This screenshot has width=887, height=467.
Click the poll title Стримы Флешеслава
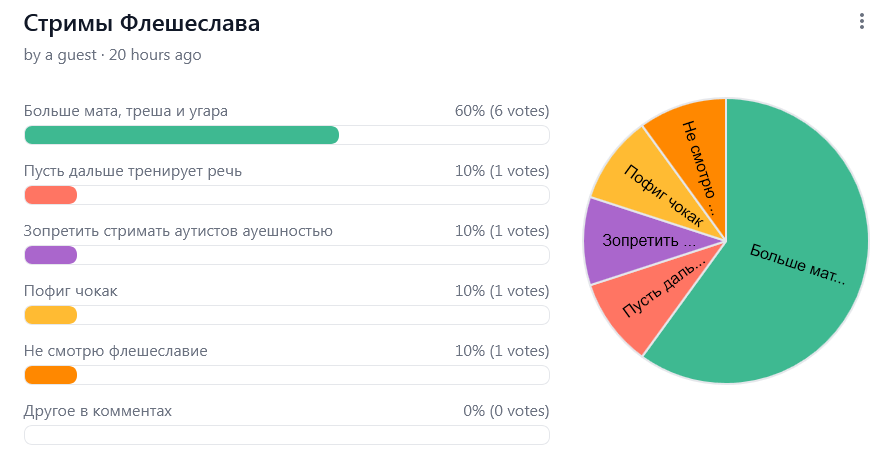[x=142, y=24]
